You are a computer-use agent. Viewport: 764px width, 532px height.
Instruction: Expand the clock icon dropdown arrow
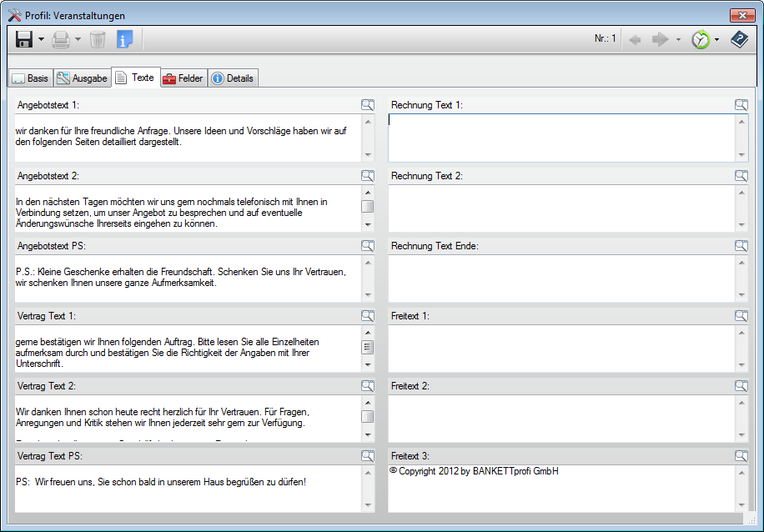coord(716,40)
